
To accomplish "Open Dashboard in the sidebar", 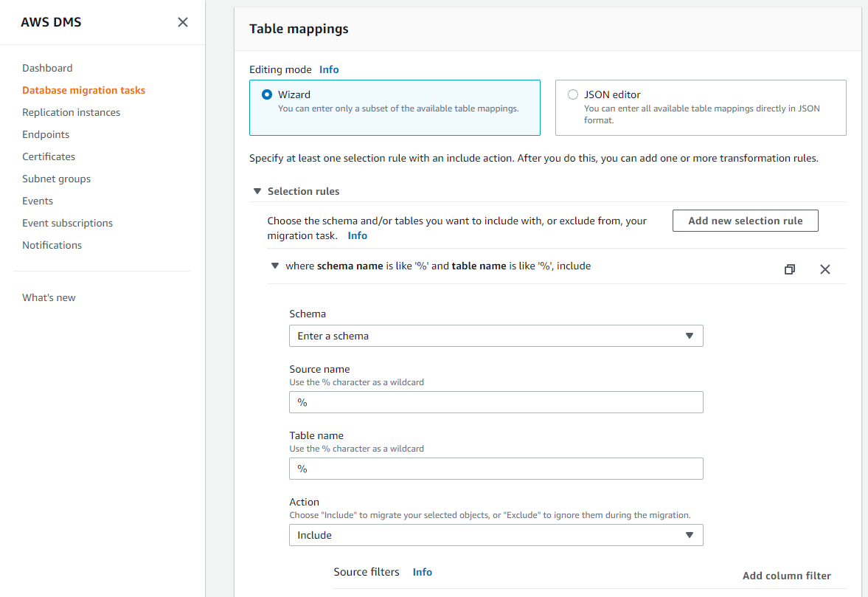I will click(x=47, y=68).
